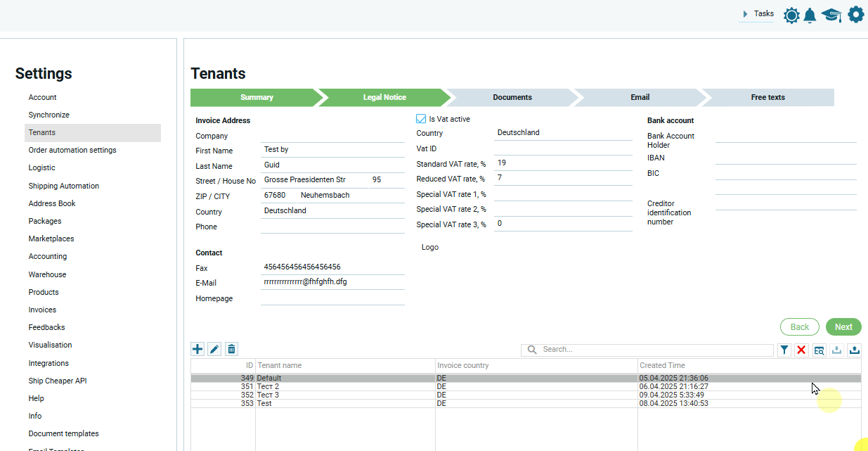
Task: Click the add new tenant plus icon
Action: (x=197, y=349)
